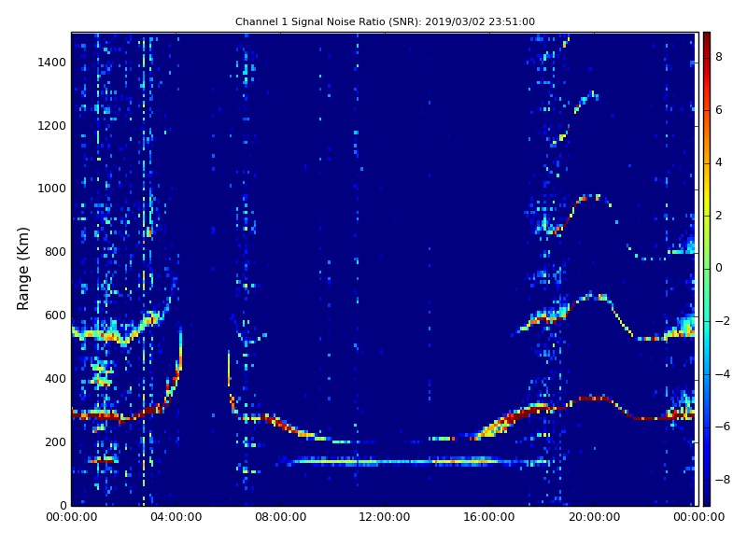This screenshot has width=747, height=560.
Task: Click the 1400 tick label on the range axis
Action: pyautogui.click(x=52, y=63)
